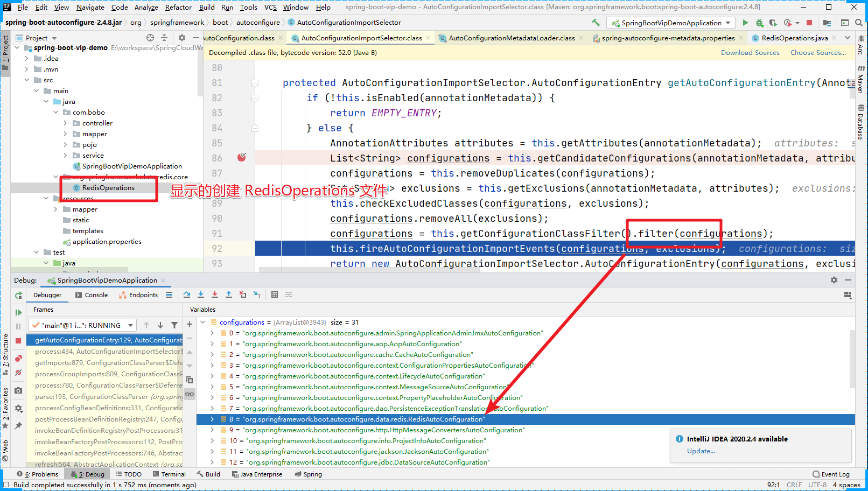868x491 pixels.
Task: Click the Download Sources link
Action: pos(750,53)
